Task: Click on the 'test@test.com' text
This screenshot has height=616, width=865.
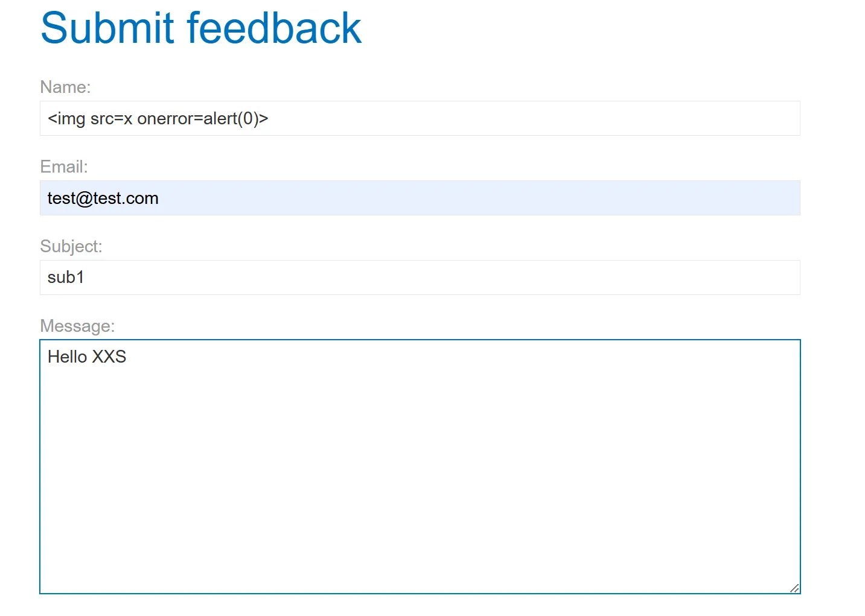Action: tap(103, 198)
